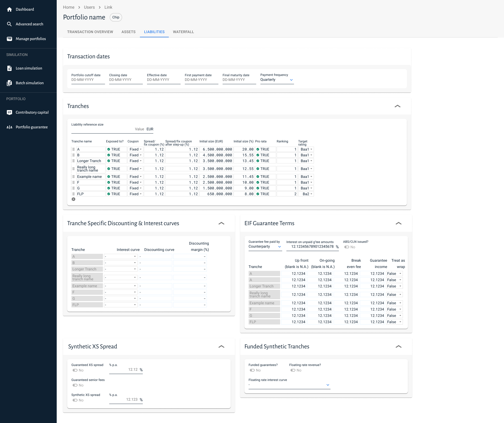The height and width of the screenshot is (423, 504).
Task: Click the Loan simulation document icon
Action: (9, 68)
